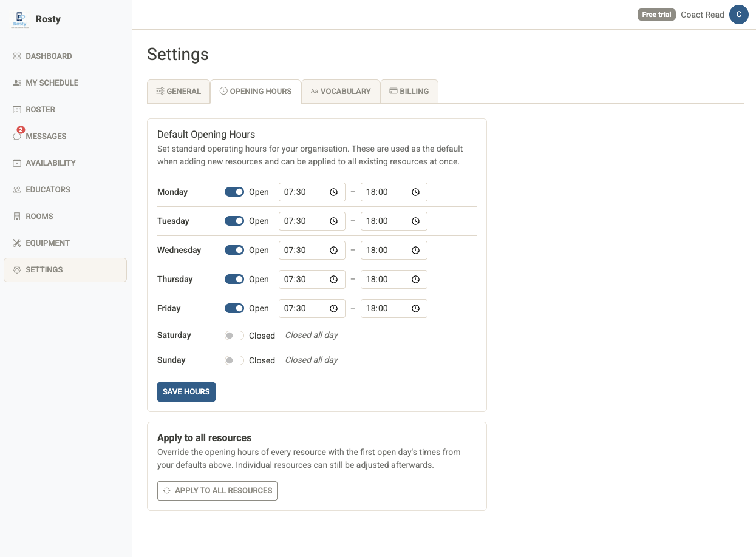Click the Save Hours button
This screenshot has width=756, height=557.
(x=186, y=391)
